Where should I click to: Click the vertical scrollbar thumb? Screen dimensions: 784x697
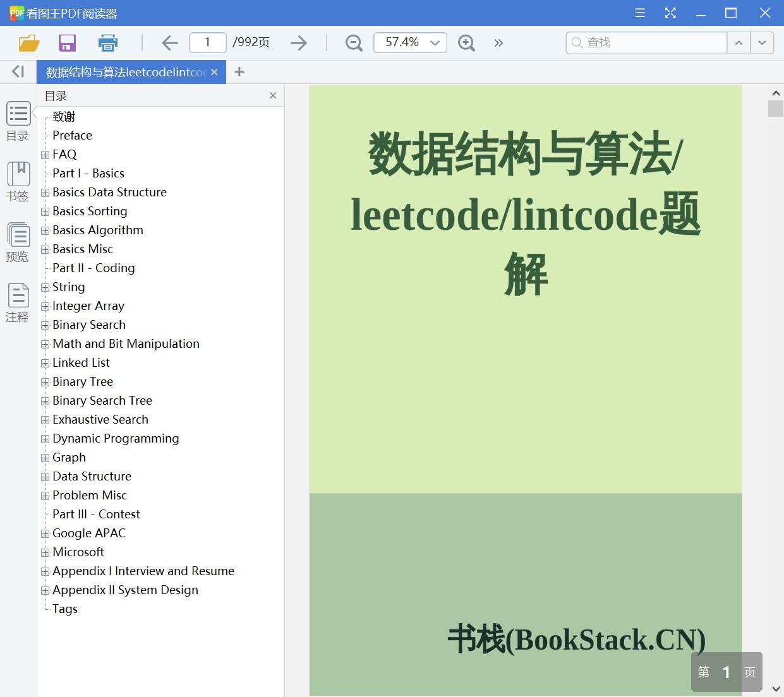[776, 109]
